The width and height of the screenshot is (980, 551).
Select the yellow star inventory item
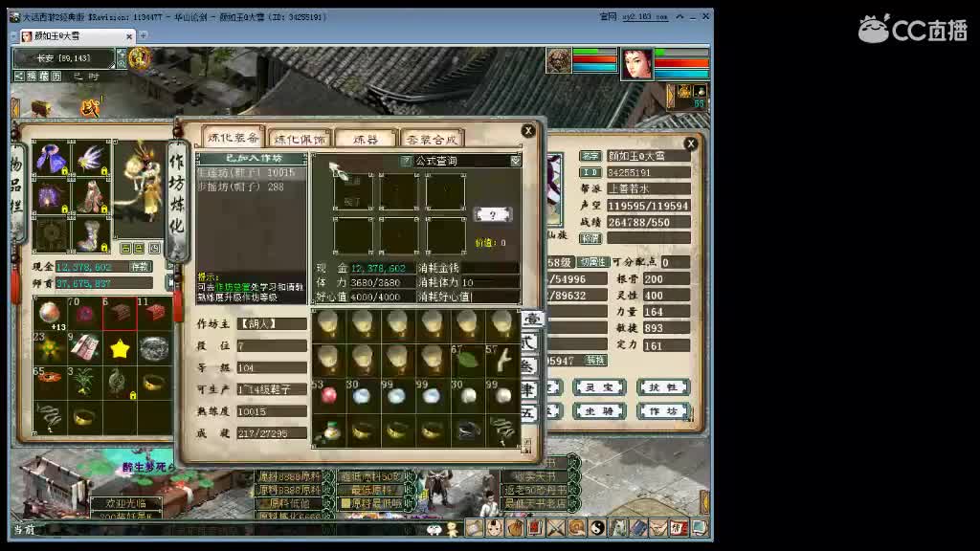(x=120, y=348)
